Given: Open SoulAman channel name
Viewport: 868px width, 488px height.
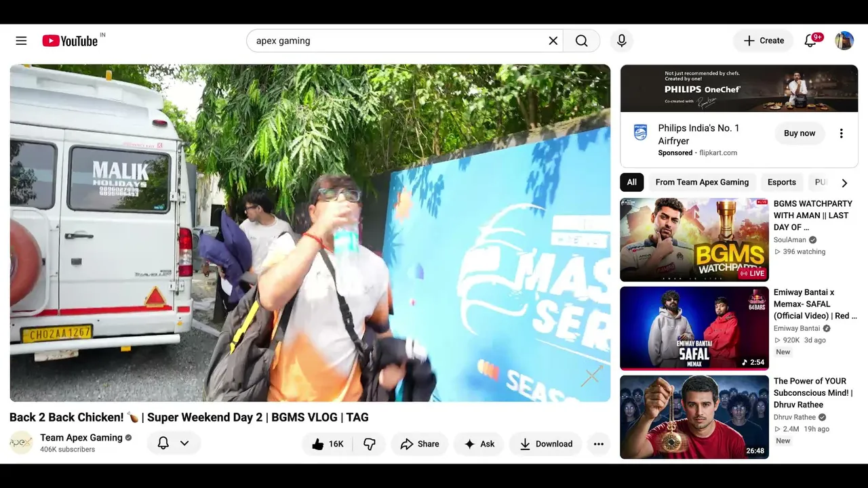Looking at the screenshot, I should click(791, 240).
